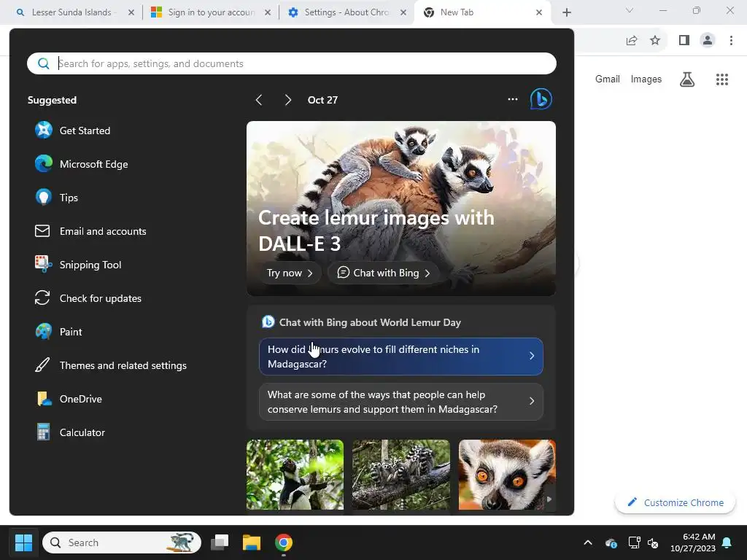Click the Check for updates icon

click(42, 298)
